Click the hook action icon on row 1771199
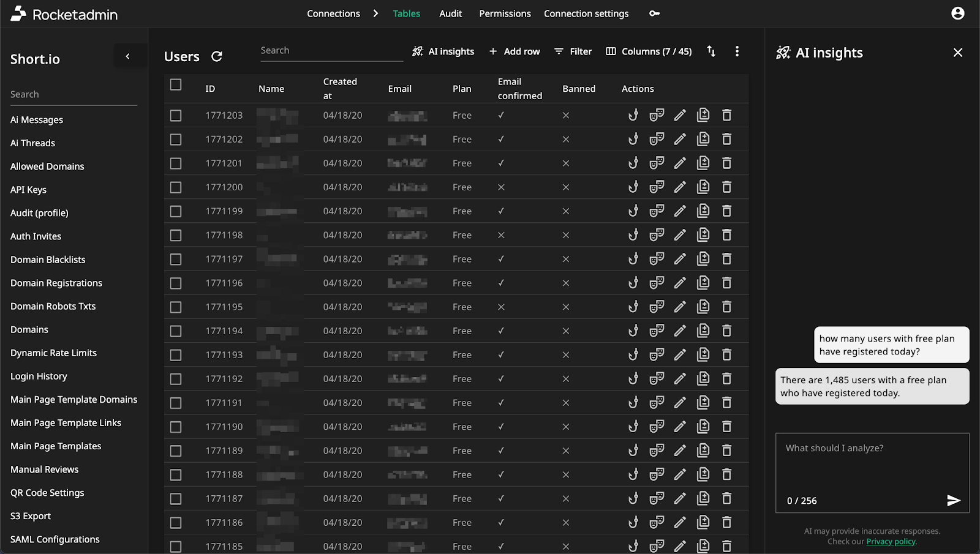980x554 pixels. [x=633, y=211]
